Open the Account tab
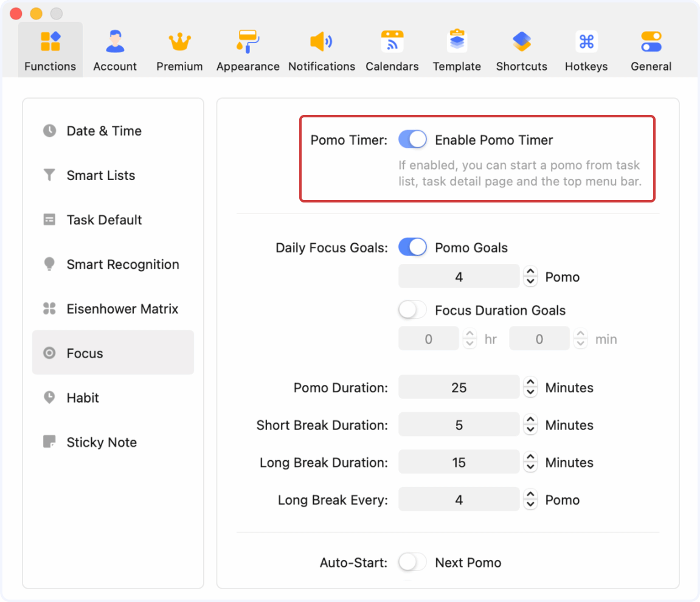Viewport: 700px width, 602px height. tap(114, 49)
